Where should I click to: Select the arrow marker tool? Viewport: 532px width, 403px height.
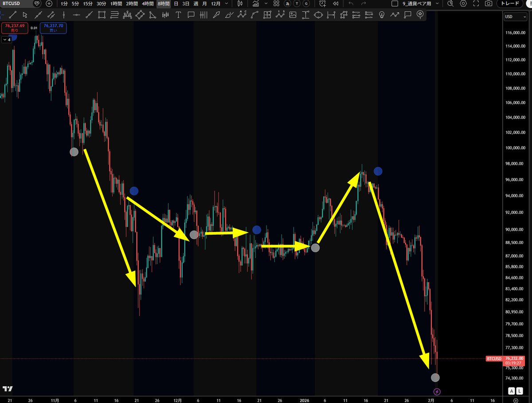(x=216, y=15)
